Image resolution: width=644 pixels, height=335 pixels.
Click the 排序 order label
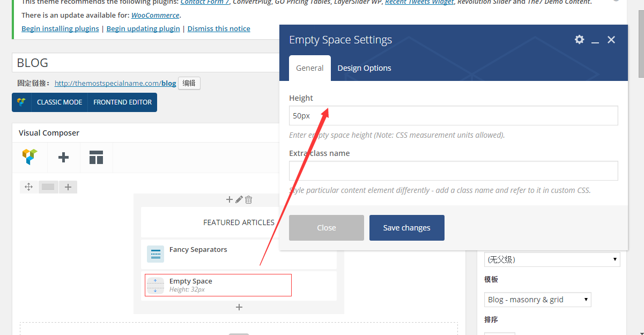(491, 319)
